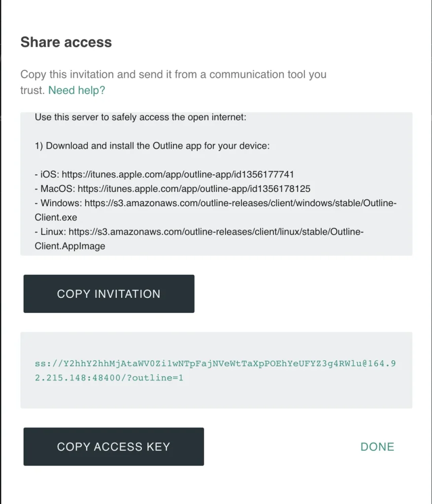Viewport: 432px width, 504px height.
Task: Open the Need help? link
Action: tap(77, 90)
